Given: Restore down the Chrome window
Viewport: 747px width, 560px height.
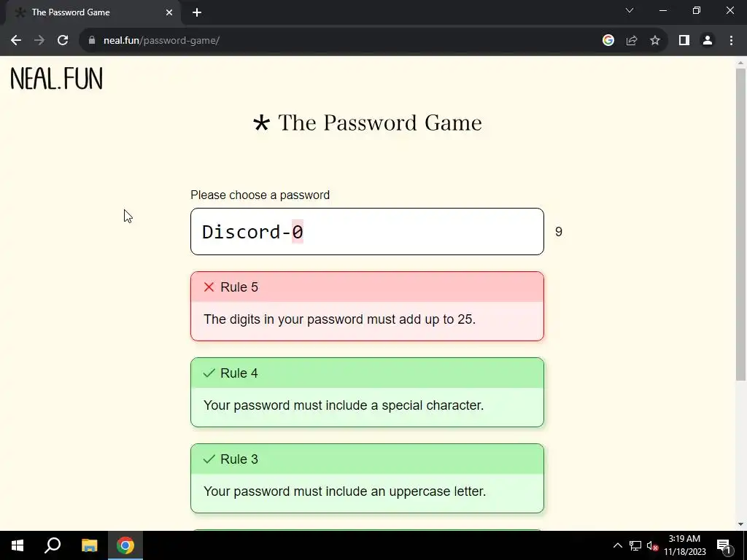Looking at the screenshot, I should 697,10.
